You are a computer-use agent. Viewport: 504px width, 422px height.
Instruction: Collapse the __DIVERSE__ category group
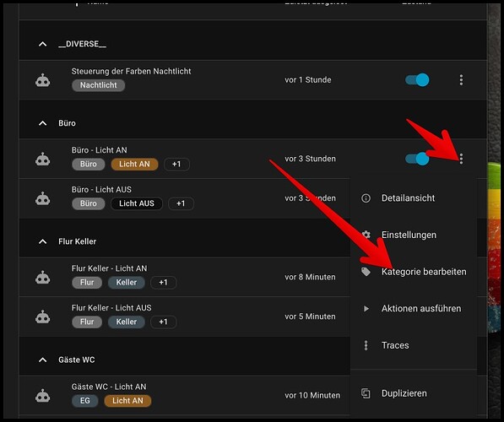pyautogui.click(x=42, y=45)
